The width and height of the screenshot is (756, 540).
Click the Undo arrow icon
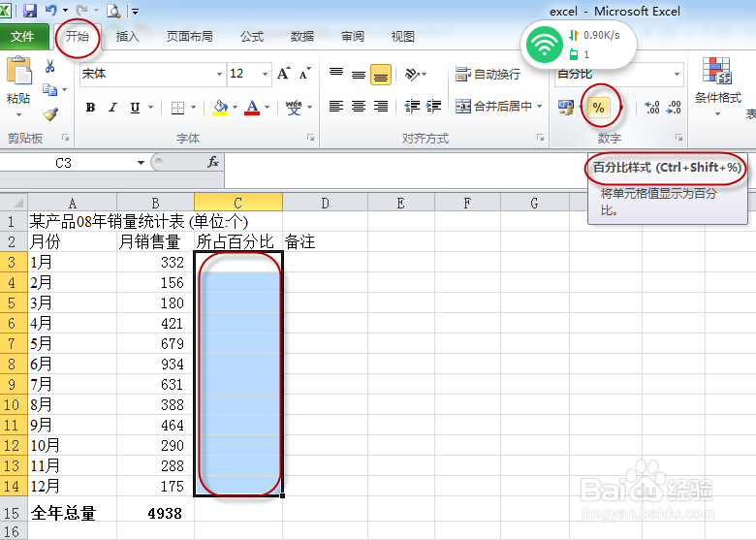[51, 10]
